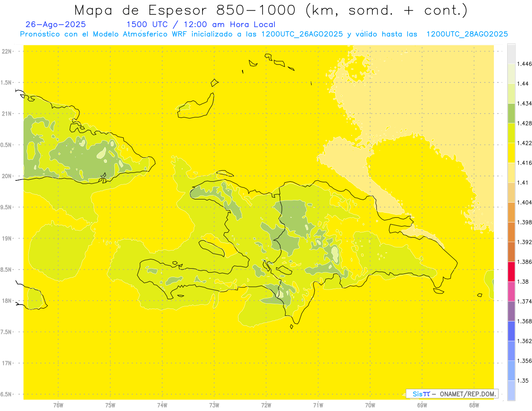Click the legend value 1.428

coord(524,123)
